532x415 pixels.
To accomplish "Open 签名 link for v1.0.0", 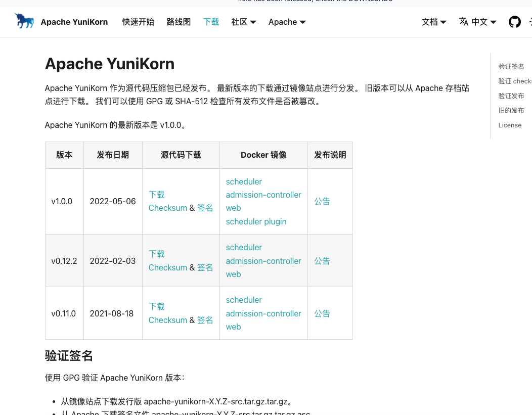I will pyautogui.click(x=205, y=208).
